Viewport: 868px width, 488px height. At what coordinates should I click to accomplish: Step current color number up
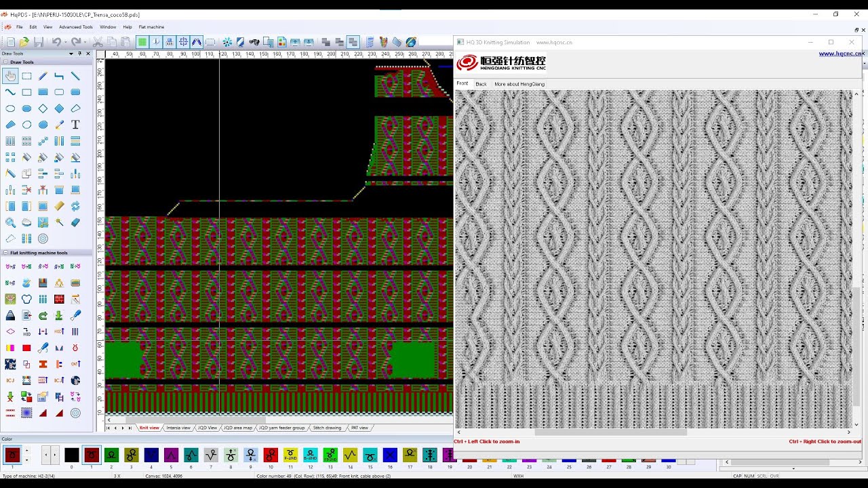(x=26, y=451)
